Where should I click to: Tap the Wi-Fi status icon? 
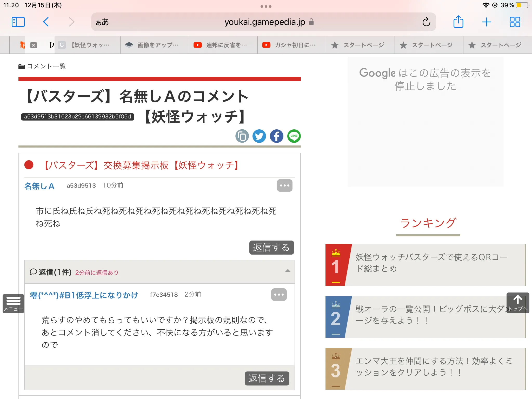pyautogui.click(x=486, y=5)
